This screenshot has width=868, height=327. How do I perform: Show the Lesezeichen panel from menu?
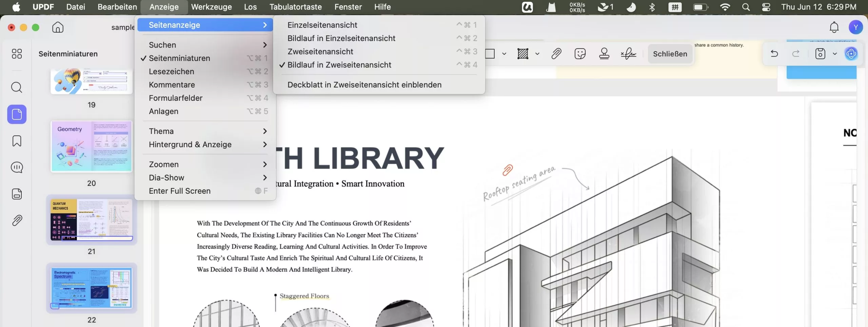[x=205, y=72]
